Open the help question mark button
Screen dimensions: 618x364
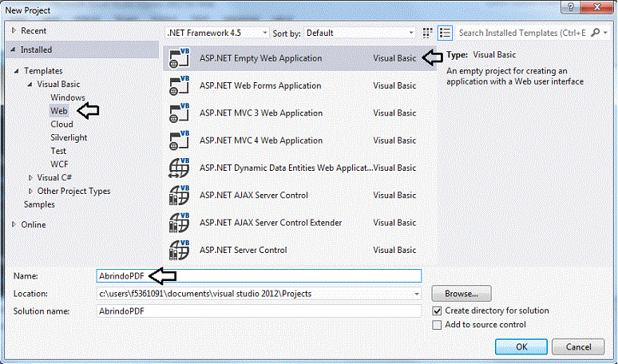572,6
